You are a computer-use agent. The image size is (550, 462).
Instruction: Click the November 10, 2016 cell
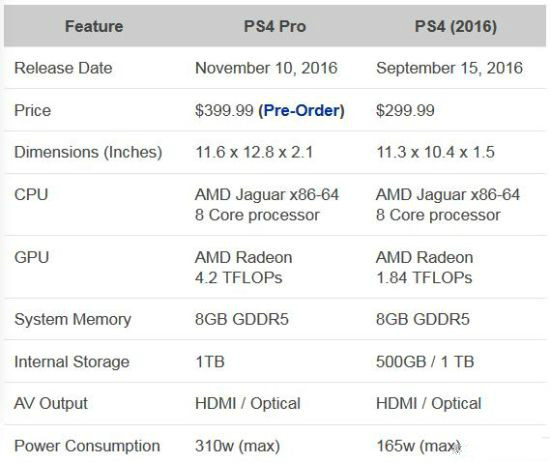tap(266, 68)
